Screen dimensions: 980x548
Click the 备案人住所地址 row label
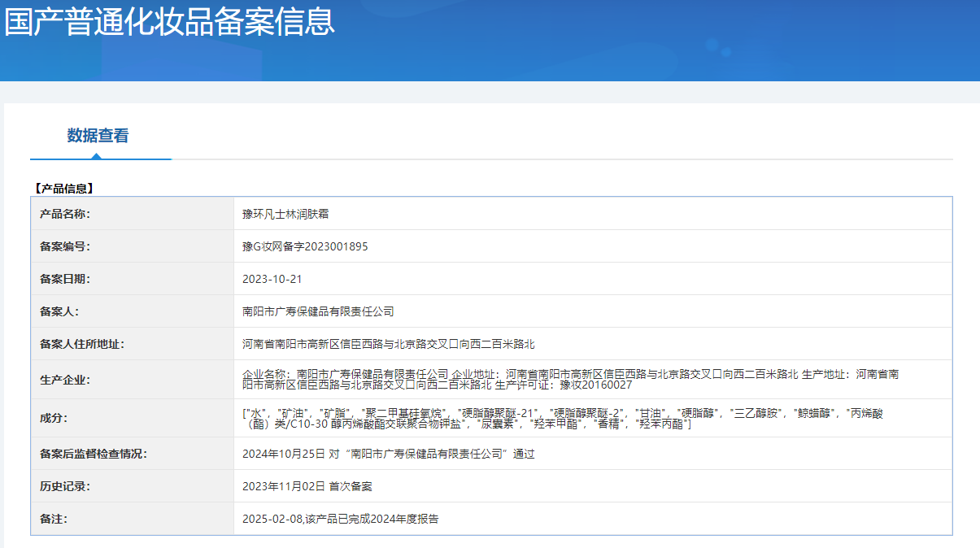click(x=81, y=344)
